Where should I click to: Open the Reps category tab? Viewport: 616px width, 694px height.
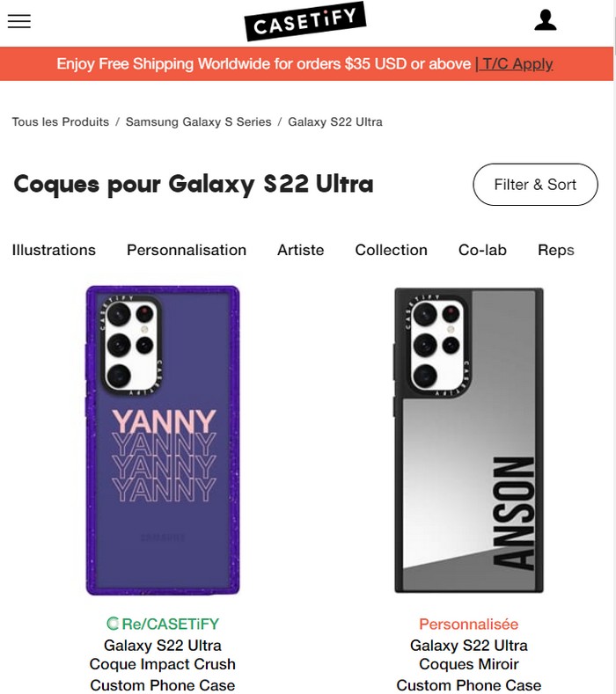point(555,250)
